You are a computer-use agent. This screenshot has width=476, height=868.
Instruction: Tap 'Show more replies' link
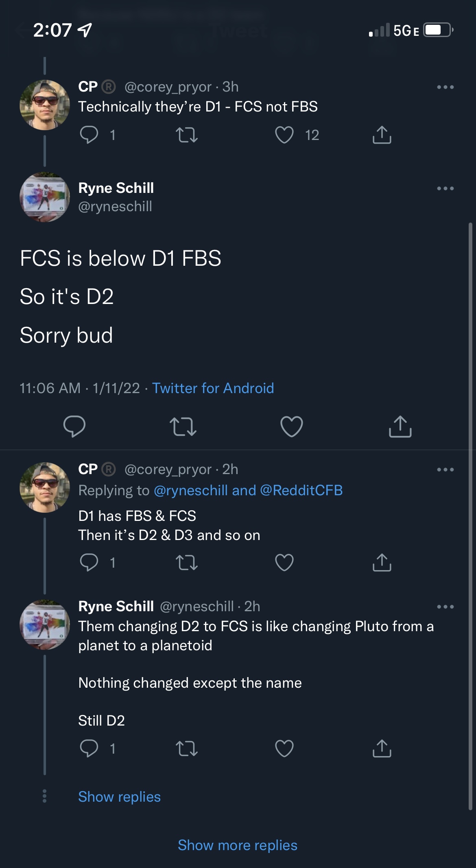point(238,845)
